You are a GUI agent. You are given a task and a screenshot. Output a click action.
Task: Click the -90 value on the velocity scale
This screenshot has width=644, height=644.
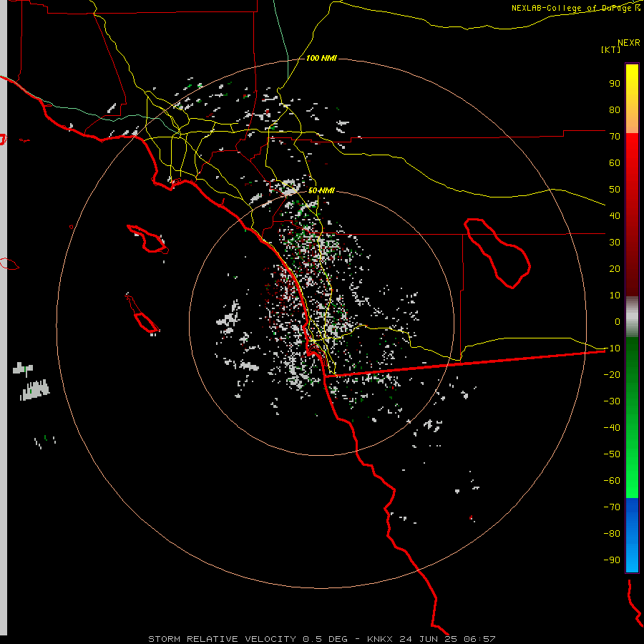[x=612, y=560]
